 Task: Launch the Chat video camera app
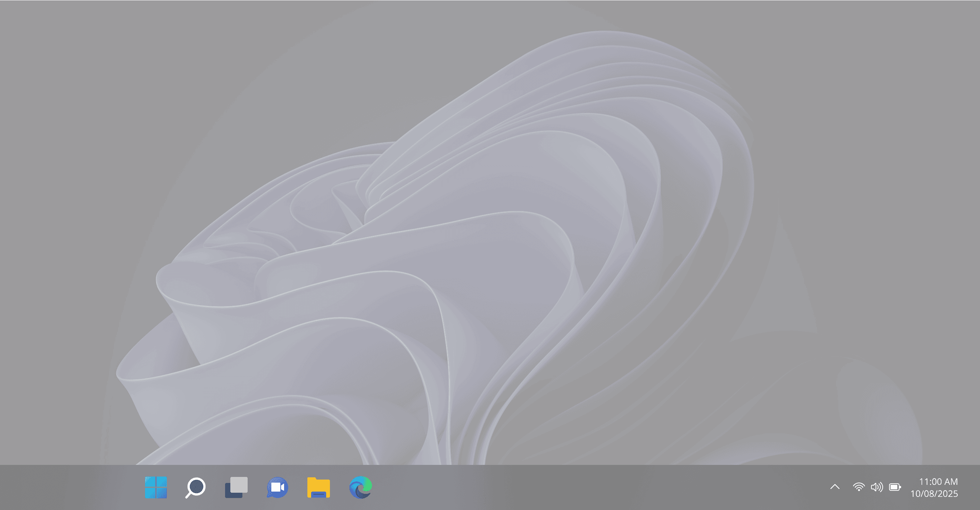click(277, 487)
